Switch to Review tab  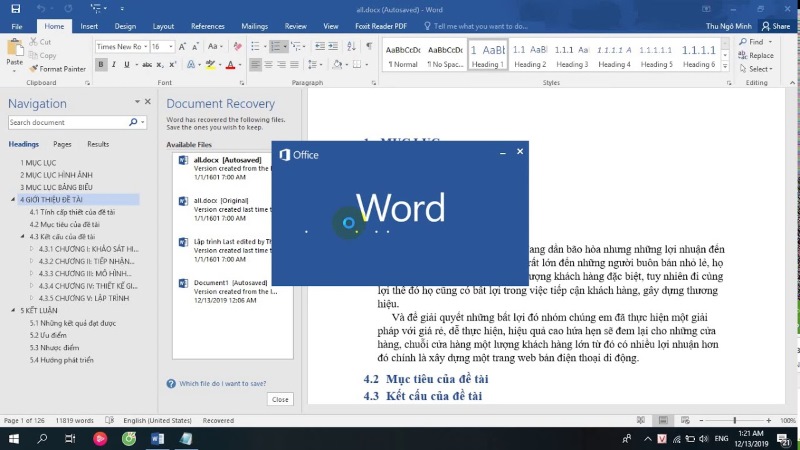pos(295,26)
